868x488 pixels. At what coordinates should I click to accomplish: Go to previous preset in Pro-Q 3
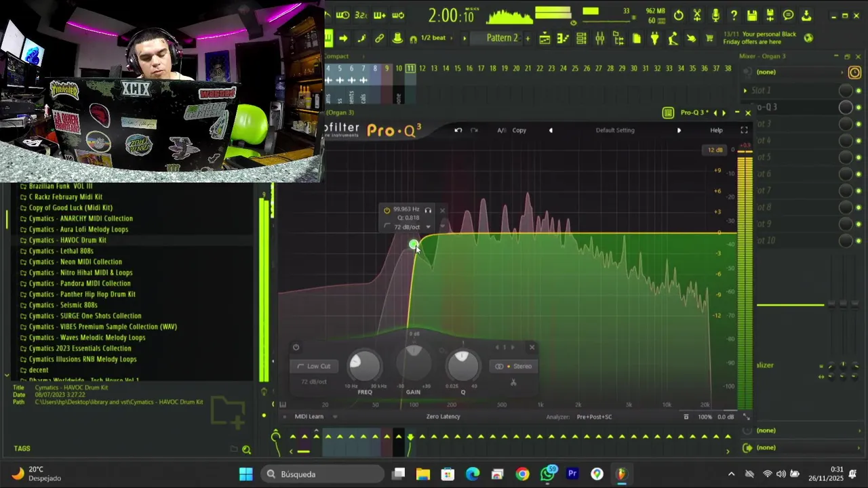551,130
